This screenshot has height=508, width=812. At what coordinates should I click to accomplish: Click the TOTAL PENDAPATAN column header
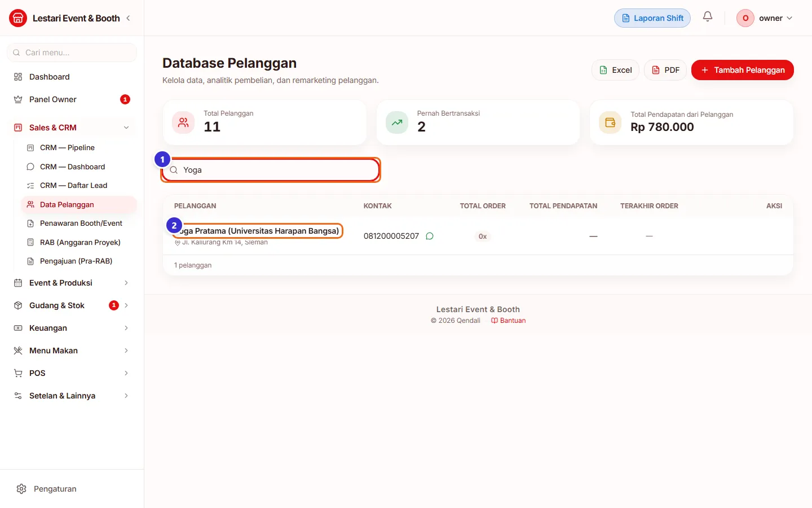563,206
